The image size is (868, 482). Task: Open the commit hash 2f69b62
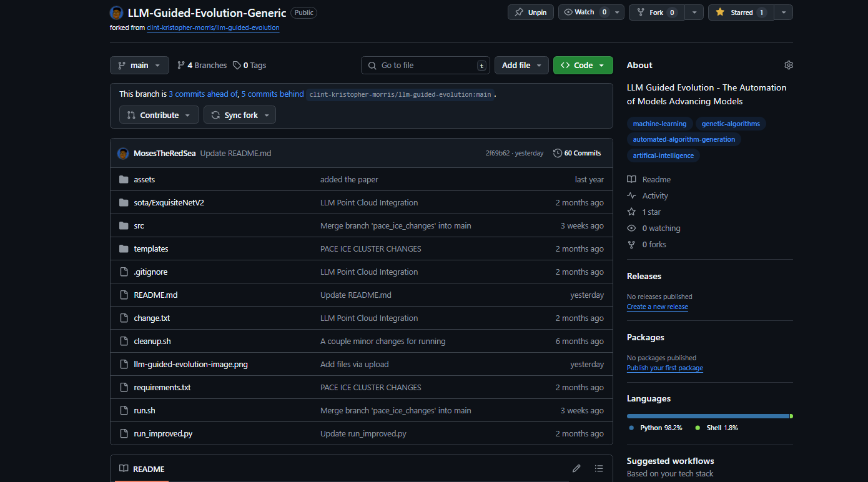(497, 153)
